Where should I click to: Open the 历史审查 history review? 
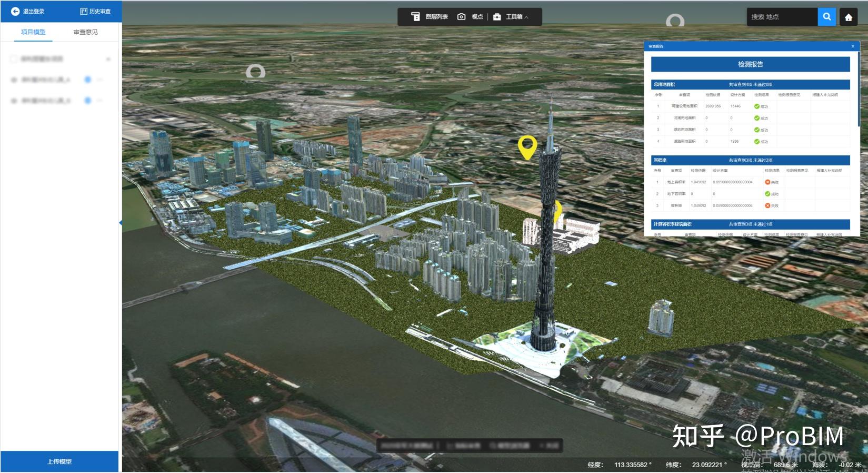(x=95, y=11)
